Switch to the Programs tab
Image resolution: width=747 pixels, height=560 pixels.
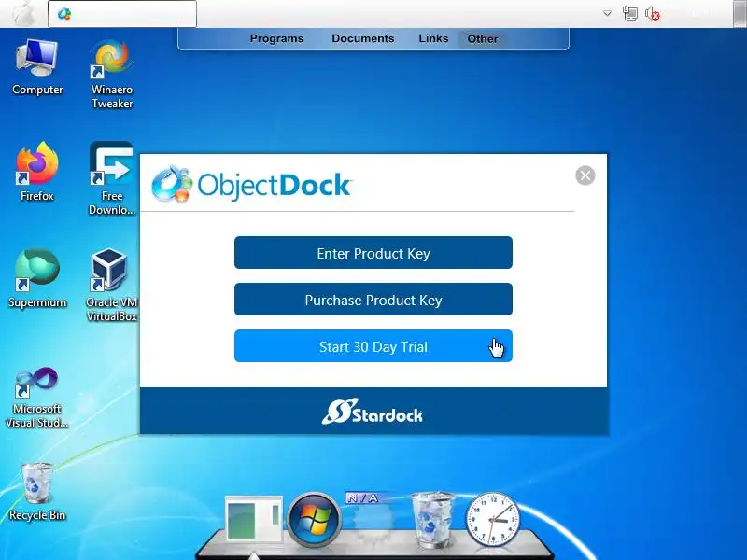point(276,38)
